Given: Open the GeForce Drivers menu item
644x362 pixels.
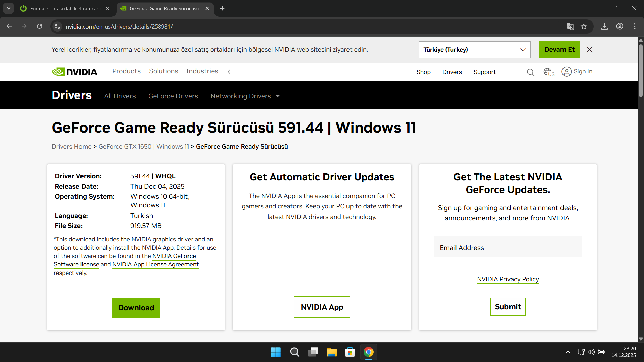Looking at the screenshot, I should pos(173,96).
